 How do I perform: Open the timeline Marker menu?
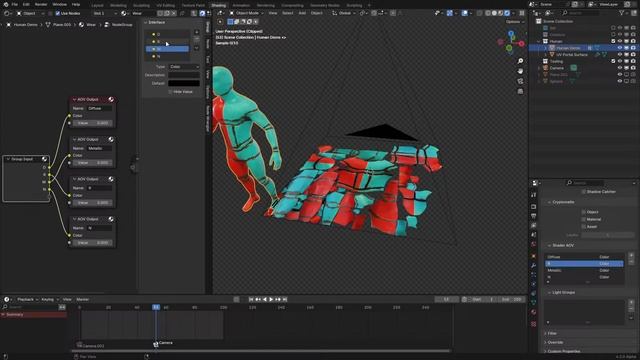(83, 299)
